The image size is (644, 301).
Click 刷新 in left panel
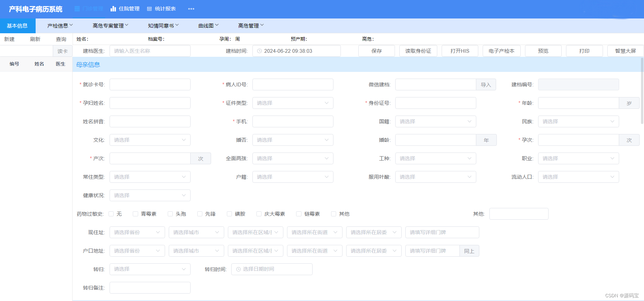tap(35, 39)
